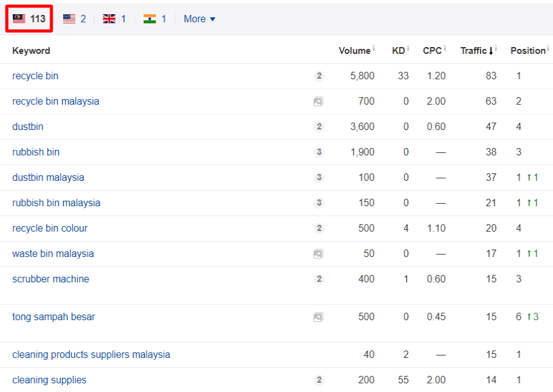Choose the India flag country tab

click(x=155, y=19)
